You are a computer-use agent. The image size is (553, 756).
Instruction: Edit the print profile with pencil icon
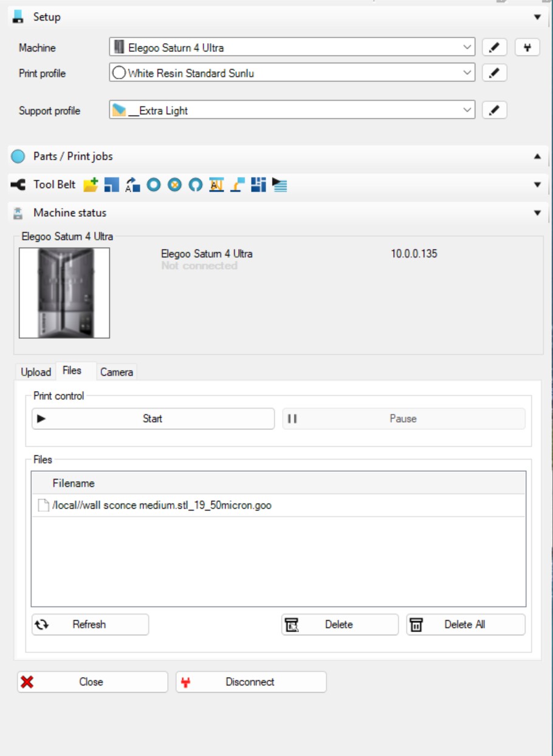(x=495, y=73)
